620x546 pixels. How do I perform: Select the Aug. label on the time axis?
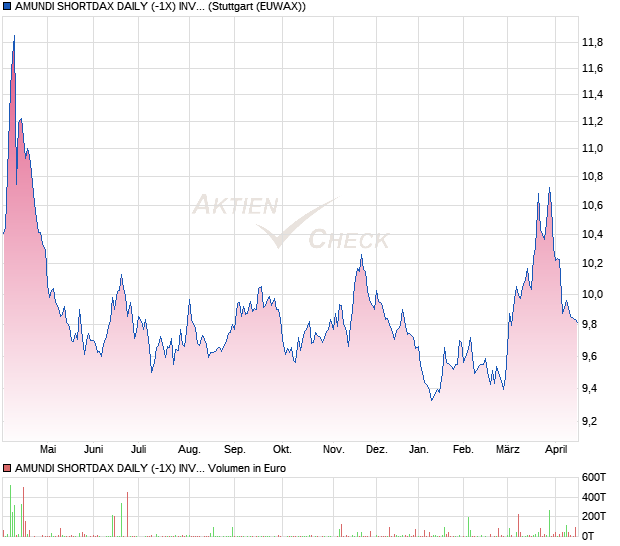click(x=189, y=449)
